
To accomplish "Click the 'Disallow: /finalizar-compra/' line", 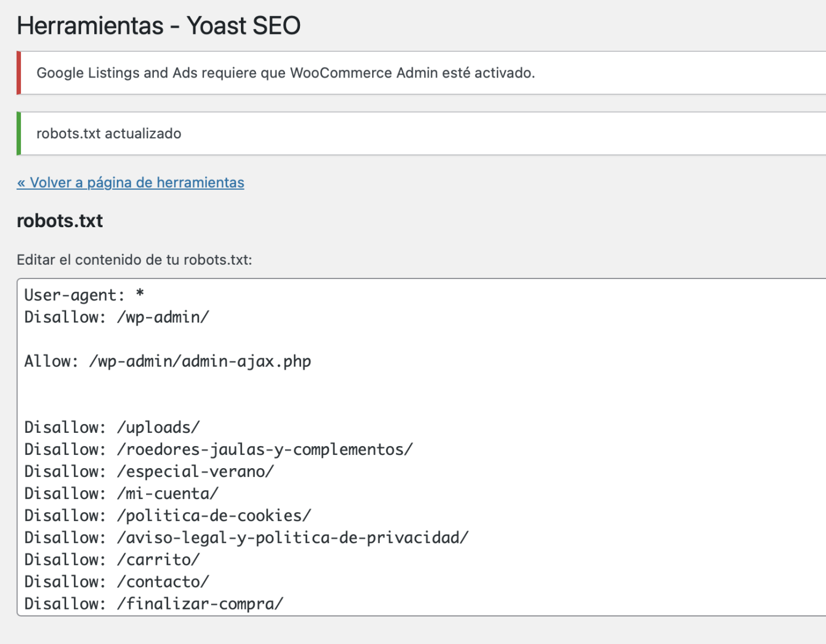I will [154, 603].
